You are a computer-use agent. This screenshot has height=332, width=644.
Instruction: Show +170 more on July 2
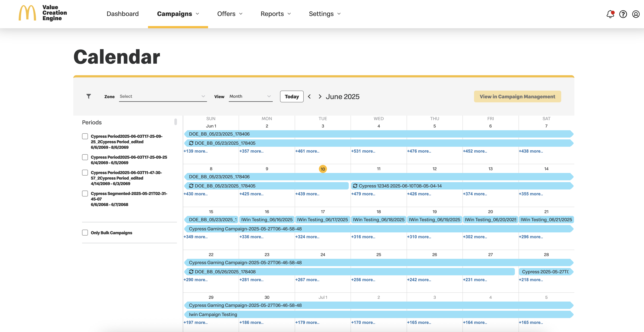[x=363, y=322]
